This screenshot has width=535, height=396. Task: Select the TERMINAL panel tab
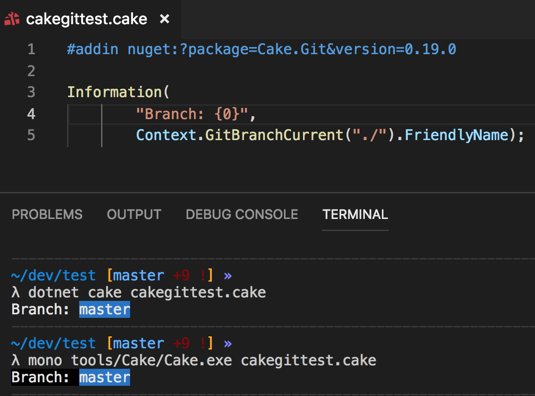point(355,215)
